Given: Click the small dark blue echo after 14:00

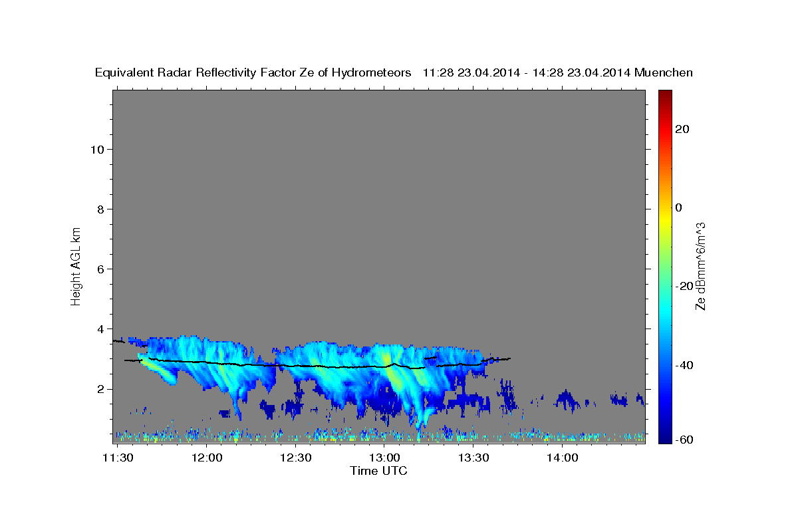Looking at the screenshot, I should [x=567, y=400].
